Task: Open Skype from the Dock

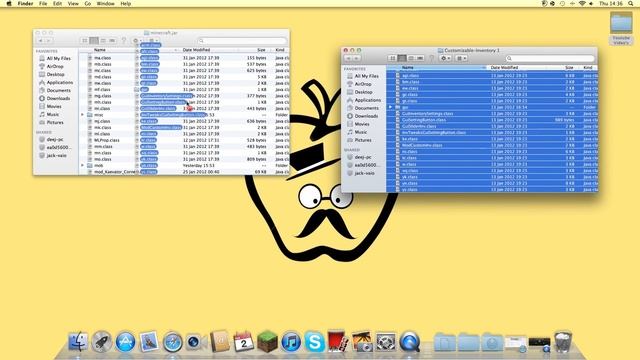Action: tap(315, 342)
